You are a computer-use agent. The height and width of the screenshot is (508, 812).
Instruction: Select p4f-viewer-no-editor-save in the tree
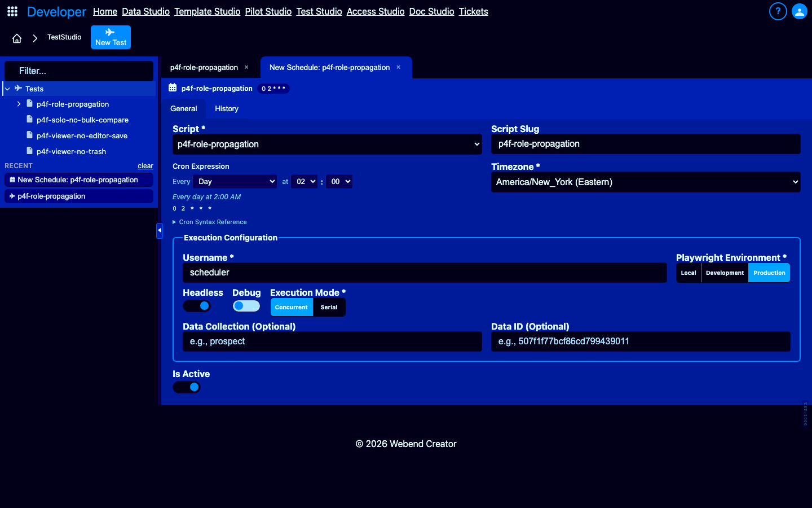coord(82,135)
